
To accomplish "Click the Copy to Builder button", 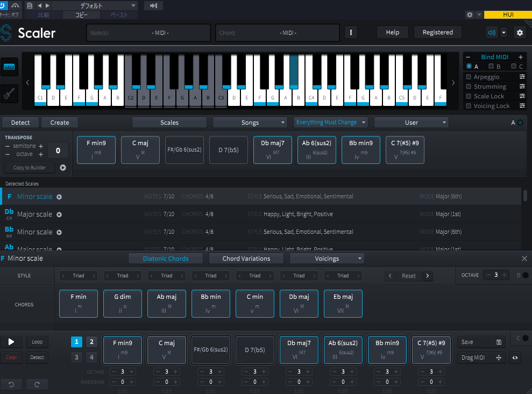I will pos(30,168).
